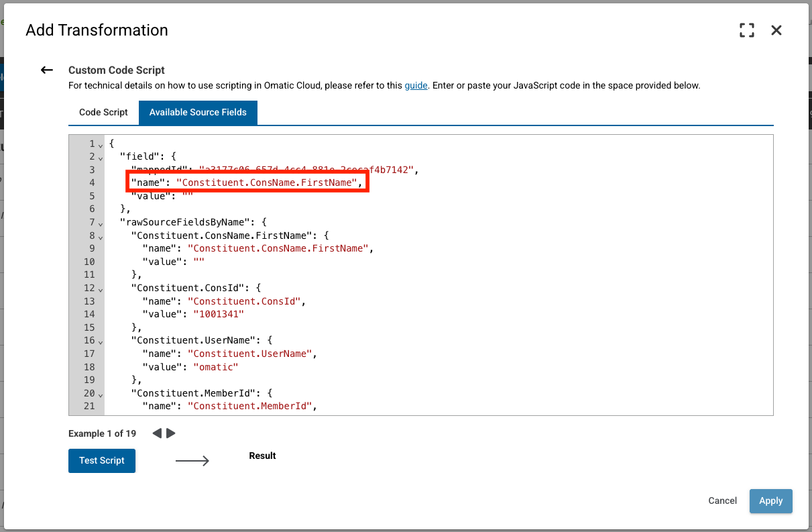Collapse the "field" block at line 2
The width and height of the screenshot is (812, 532).
[x=101, y=158]
